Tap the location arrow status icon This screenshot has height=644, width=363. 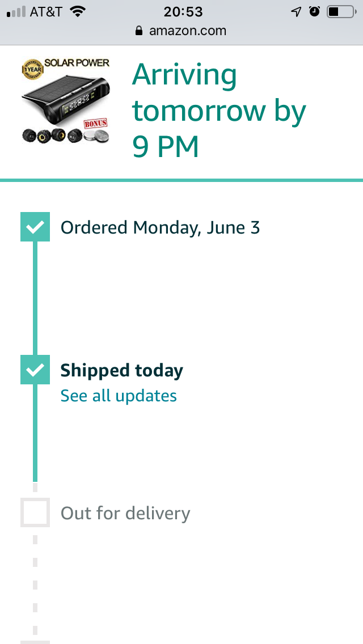click(x=296, y=12)
